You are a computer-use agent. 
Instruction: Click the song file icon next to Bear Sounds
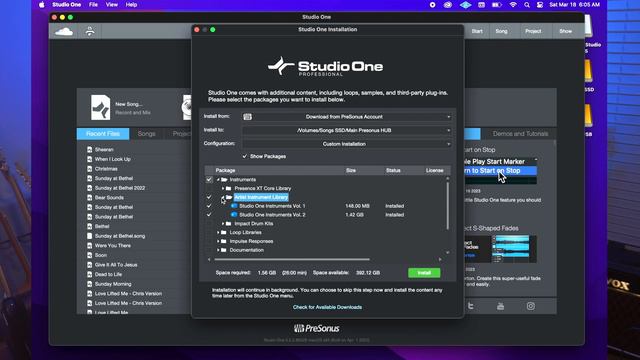(x=89, y=198)
